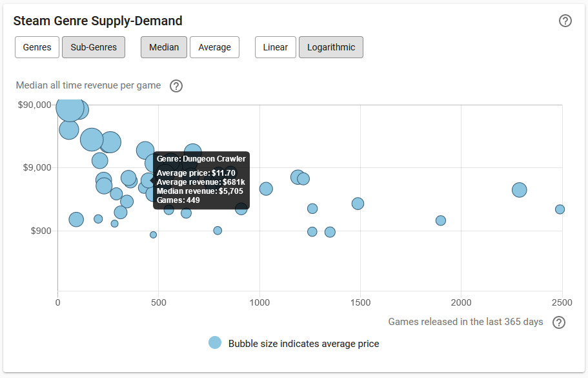Click the 2000 x-axis tick label
Screen dimensions: 588x378
coord(461,302)
